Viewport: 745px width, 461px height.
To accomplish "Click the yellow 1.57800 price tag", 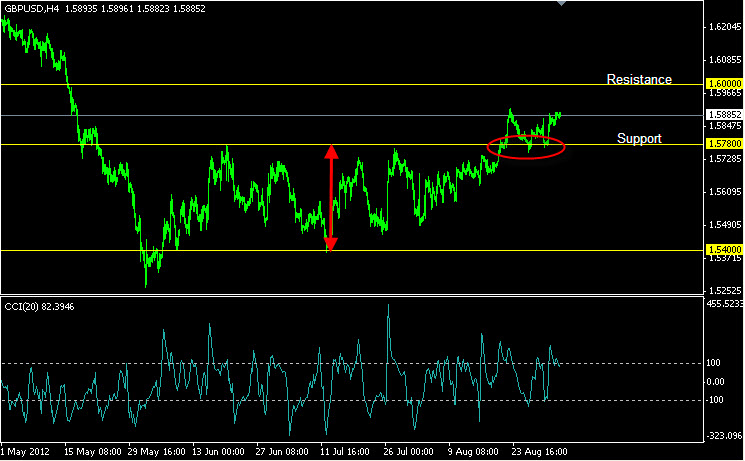I will tap(725, 144).
